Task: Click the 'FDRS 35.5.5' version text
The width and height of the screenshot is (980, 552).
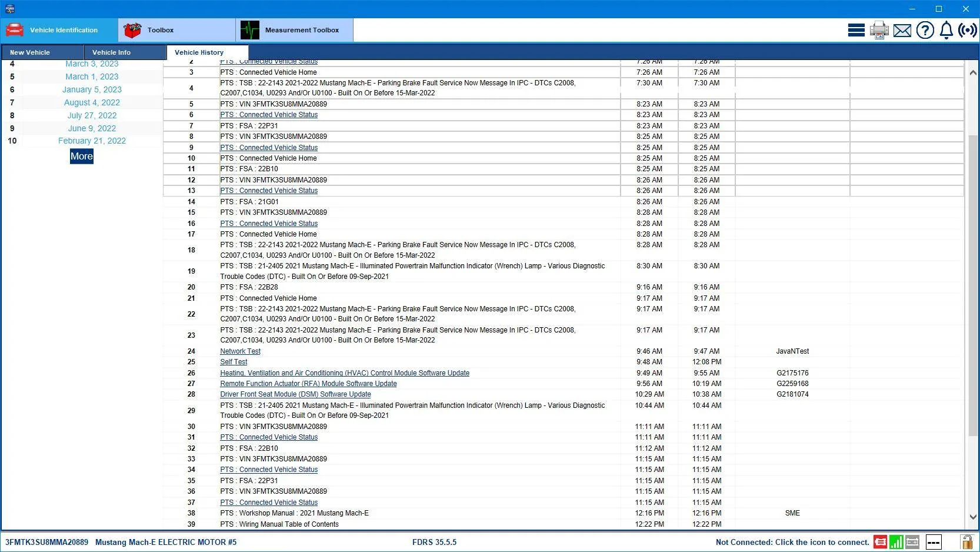Action: click(x=434, y=542)
